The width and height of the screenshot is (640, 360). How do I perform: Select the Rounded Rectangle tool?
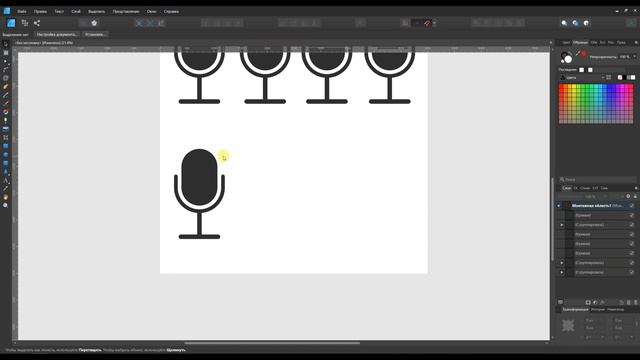tap(6, 163)
